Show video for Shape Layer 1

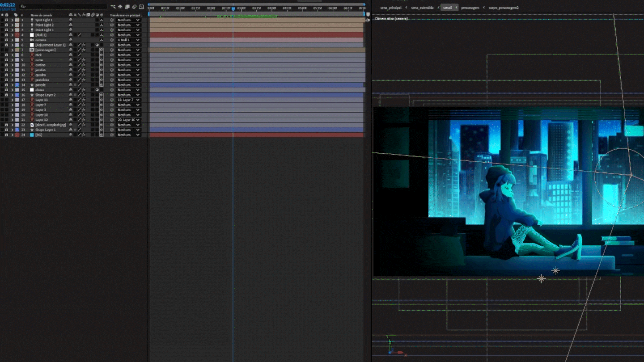coord(2,130)
